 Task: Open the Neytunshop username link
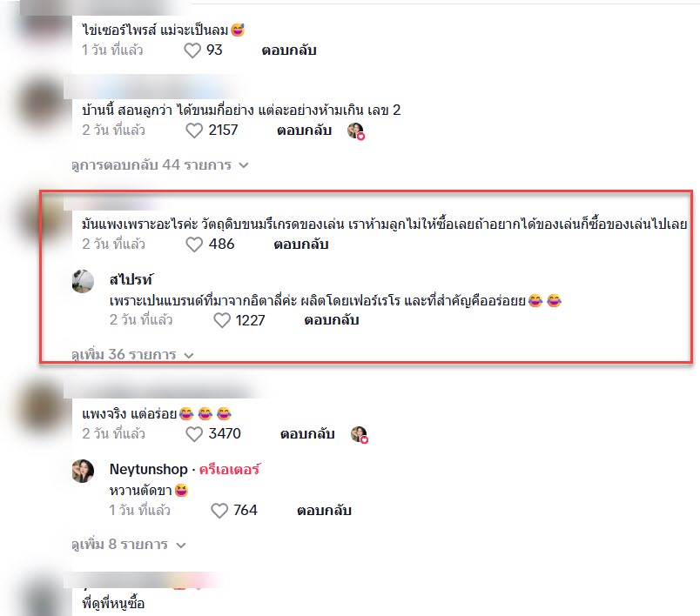pyautogui.click(x=148, y=469)
